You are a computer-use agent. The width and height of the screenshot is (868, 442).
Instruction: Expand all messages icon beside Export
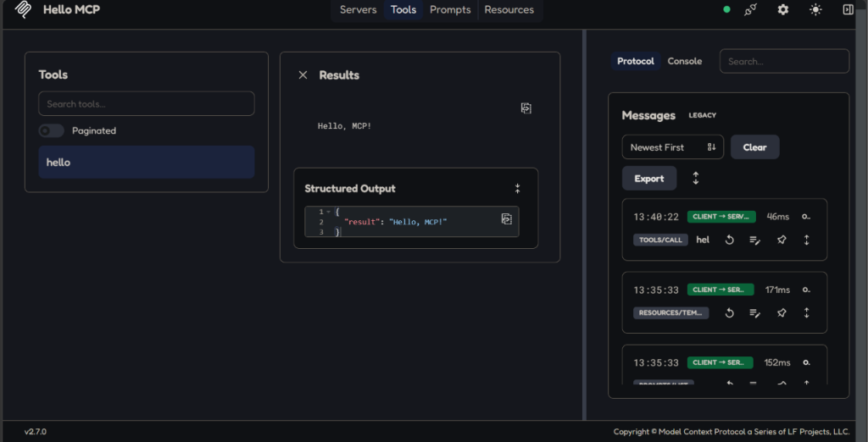[x=696, y=178]
